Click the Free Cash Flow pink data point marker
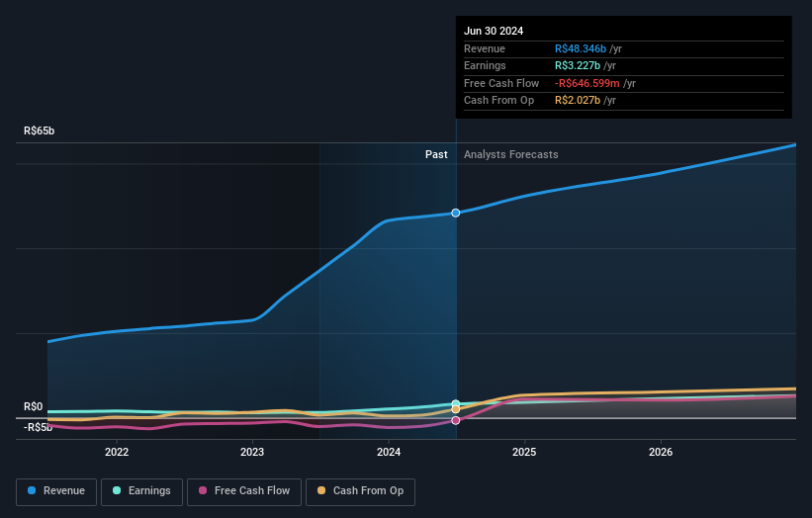This screenshot has height=518, width=812. click(456, 421)
